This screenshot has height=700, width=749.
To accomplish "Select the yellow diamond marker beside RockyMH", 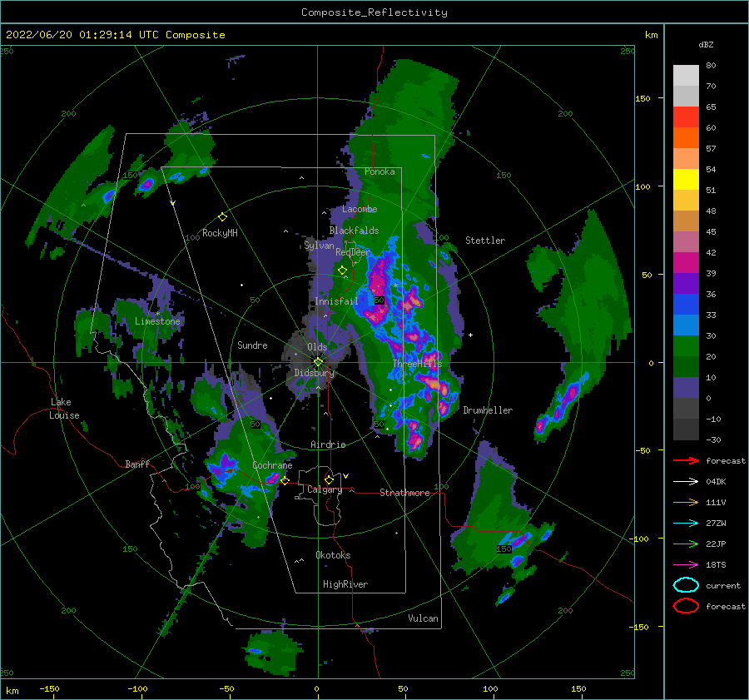I will coord(222,217).
